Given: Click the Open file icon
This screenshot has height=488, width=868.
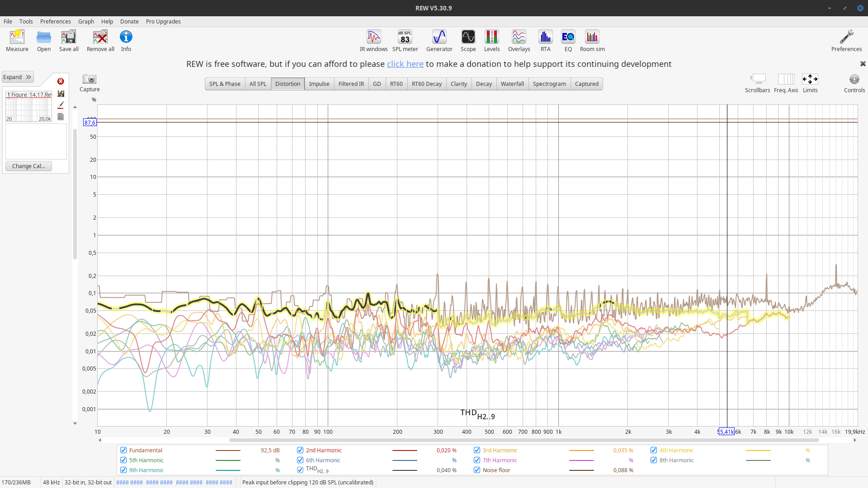Looking at the screenshot, I should coord(44,41).
